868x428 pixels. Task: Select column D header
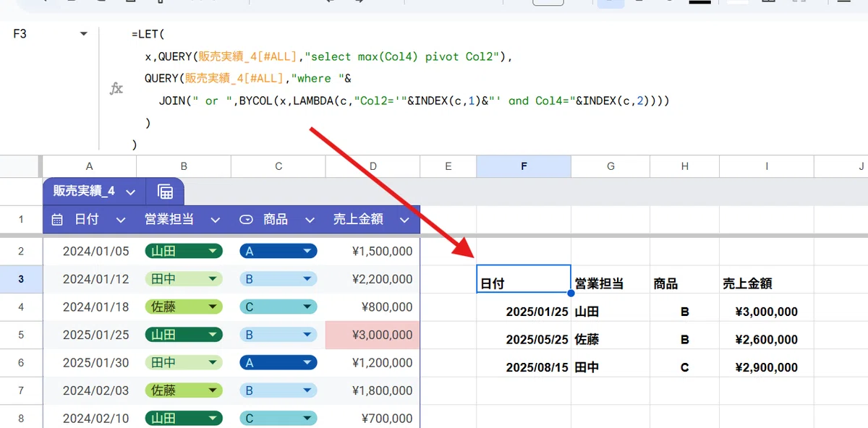click(373, 166)
